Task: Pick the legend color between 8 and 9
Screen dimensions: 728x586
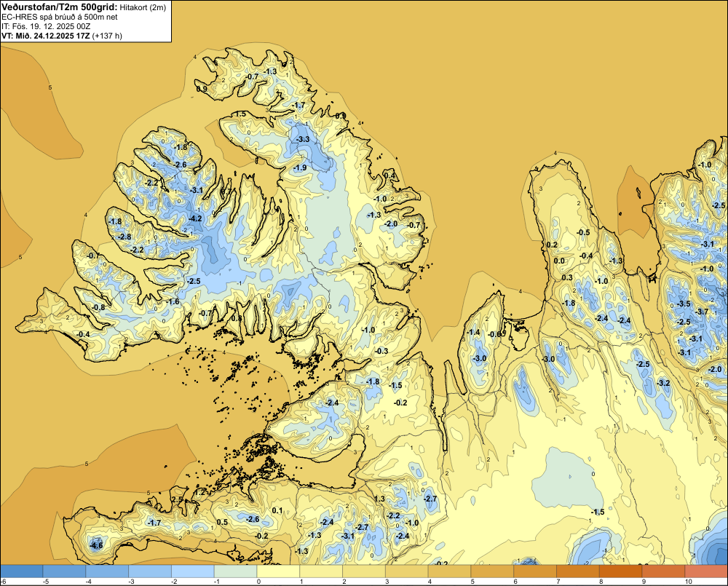Action: click(621, 571)
